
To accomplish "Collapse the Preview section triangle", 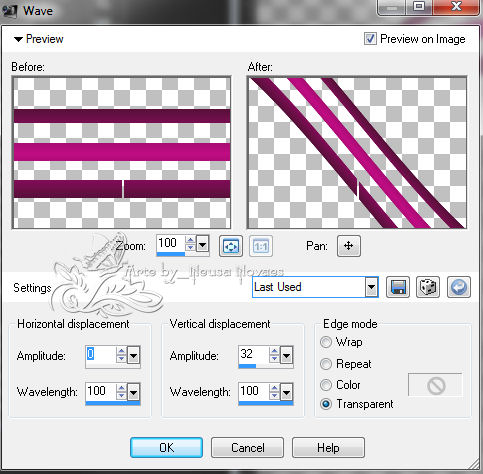I will click(18, 39).
